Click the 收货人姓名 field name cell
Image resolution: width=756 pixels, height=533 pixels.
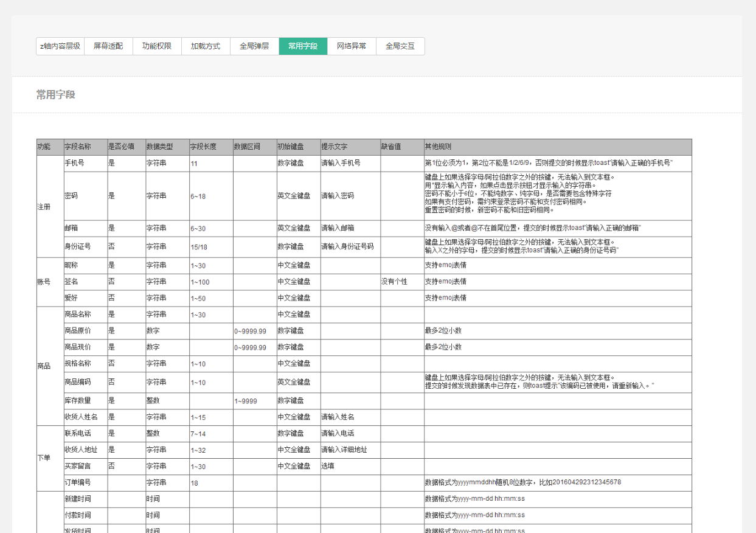pyautogui.click(x=85, y=417)
